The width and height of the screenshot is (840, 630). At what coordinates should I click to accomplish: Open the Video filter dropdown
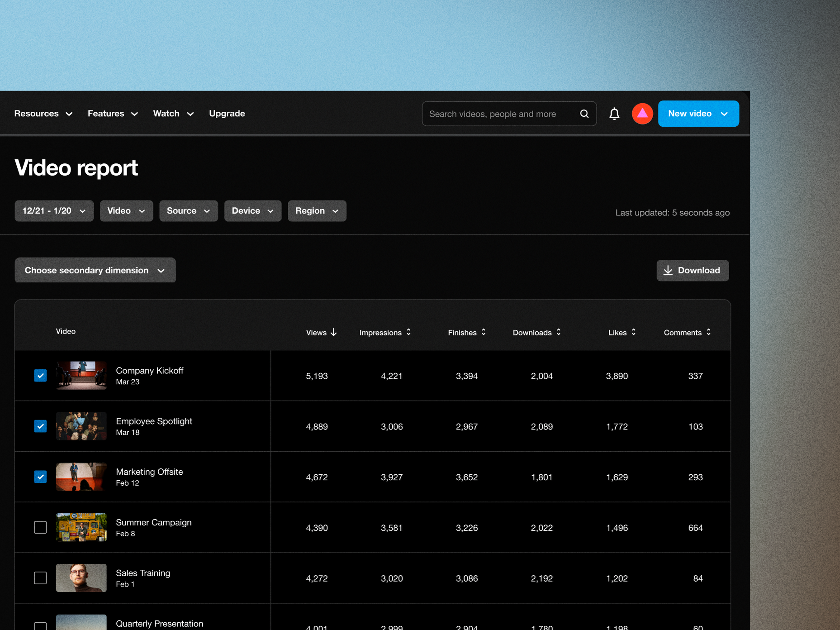point(127,211)
